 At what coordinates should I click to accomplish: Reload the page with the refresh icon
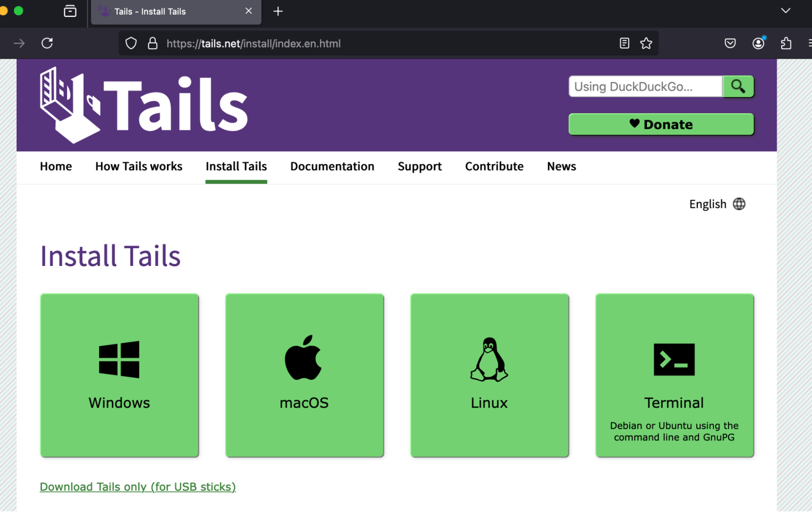pyautogui.click(x=47, y=43)
